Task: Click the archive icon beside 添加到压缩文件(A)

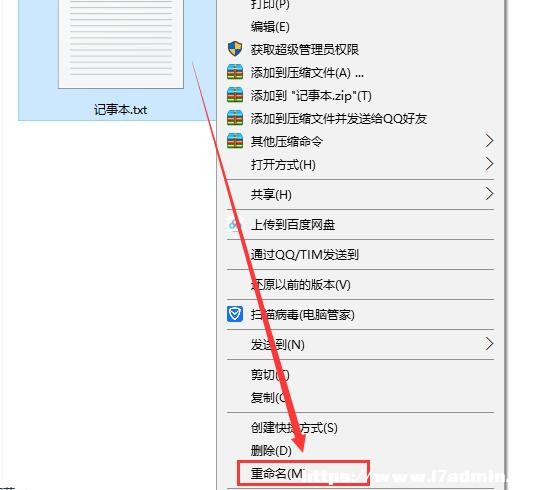Action: click(x=235, y=72)
